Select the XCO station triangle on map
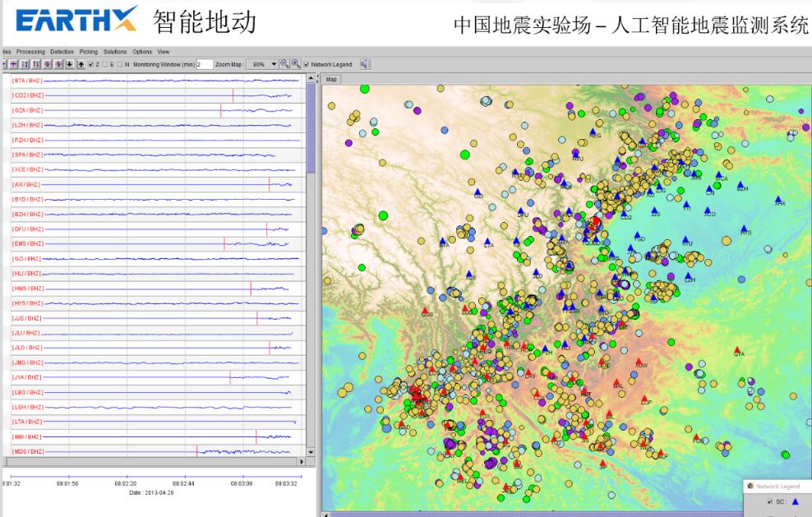This screenshot has height=517, width=812. coord(708,210)
